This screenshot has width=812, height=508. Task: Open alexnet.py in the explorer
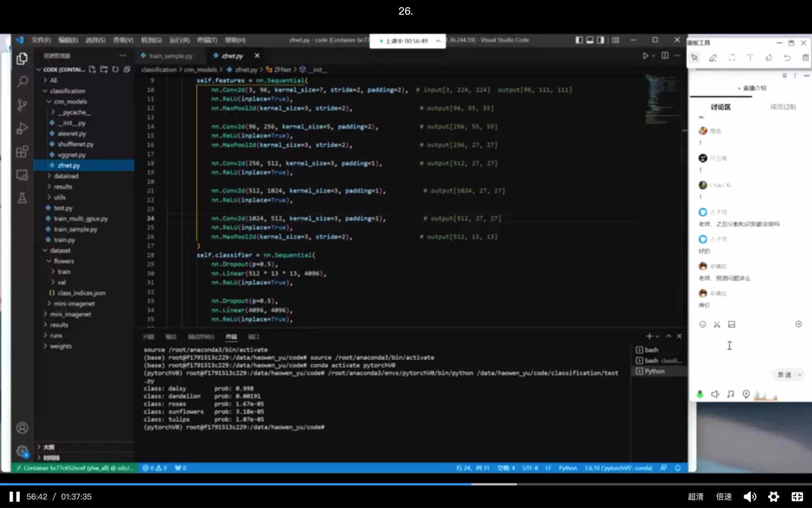point(71,134)
